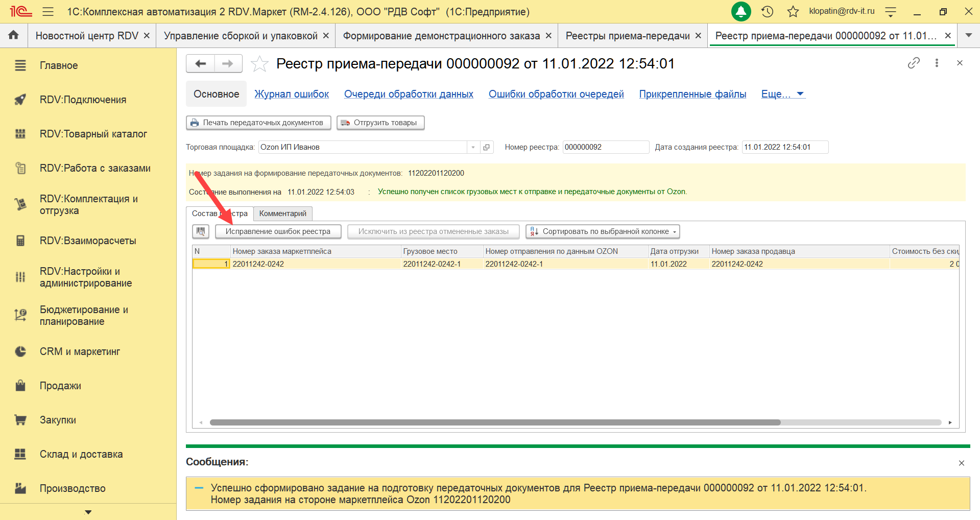Open the sections menu hamburger icon
Image resolution: width=980 pixels, height=520 pixels.
48,11
